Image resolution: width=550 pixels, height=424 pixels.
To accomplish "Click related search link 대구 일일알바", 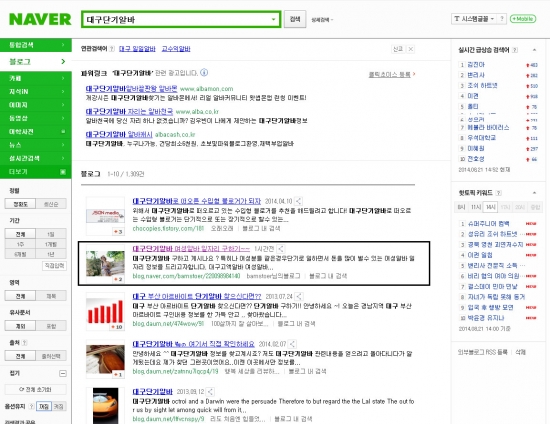I will (137, 49).
